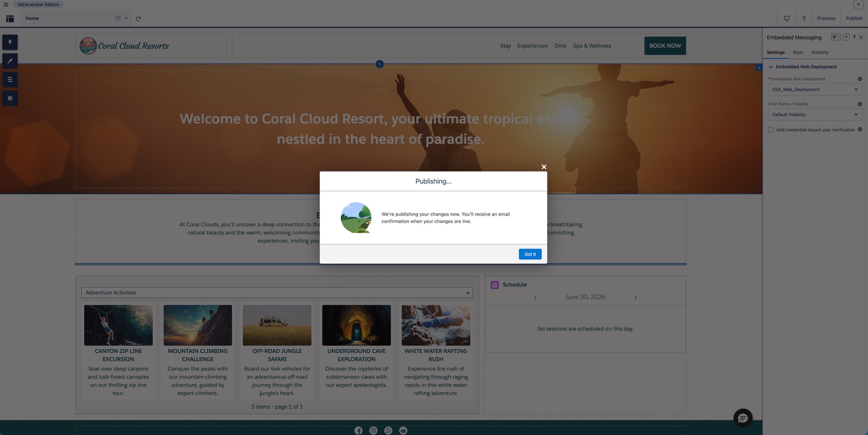
Task: Show info for Chat Button Visibility
Action: 859,104
